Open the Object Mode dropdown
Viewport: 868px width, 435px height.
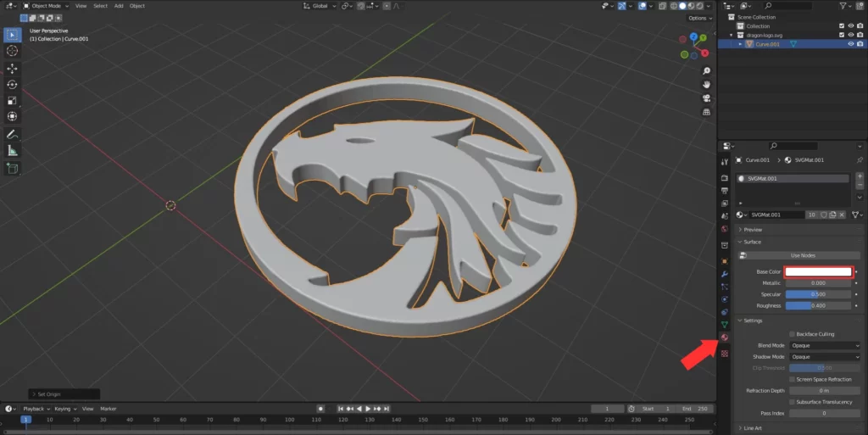tap(48, 6)
